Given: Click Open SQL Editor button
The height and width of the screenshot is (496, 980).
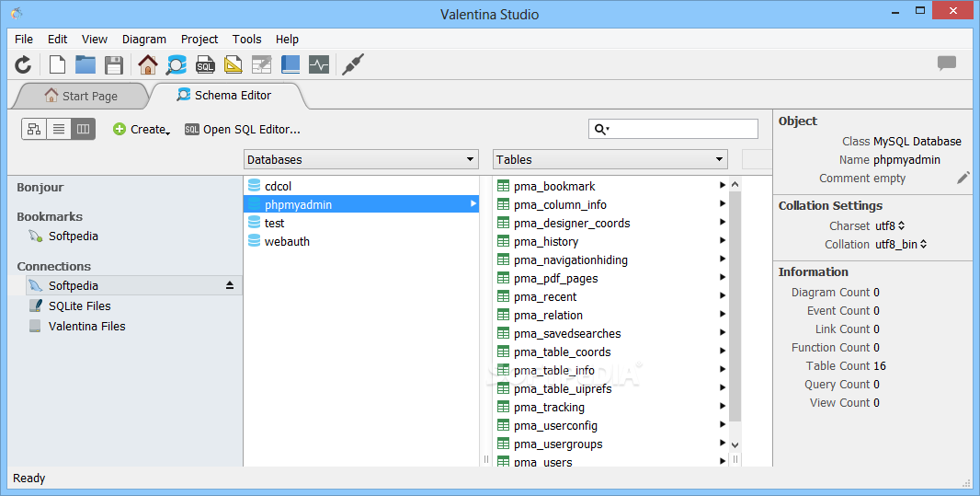Looking at the screenshot, I should [243, 129].
